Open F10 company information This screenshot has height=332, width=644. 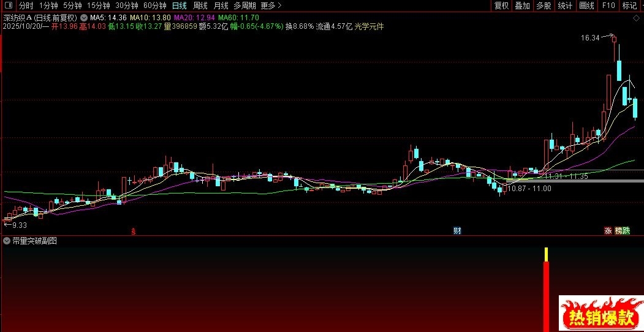point(608,6)
